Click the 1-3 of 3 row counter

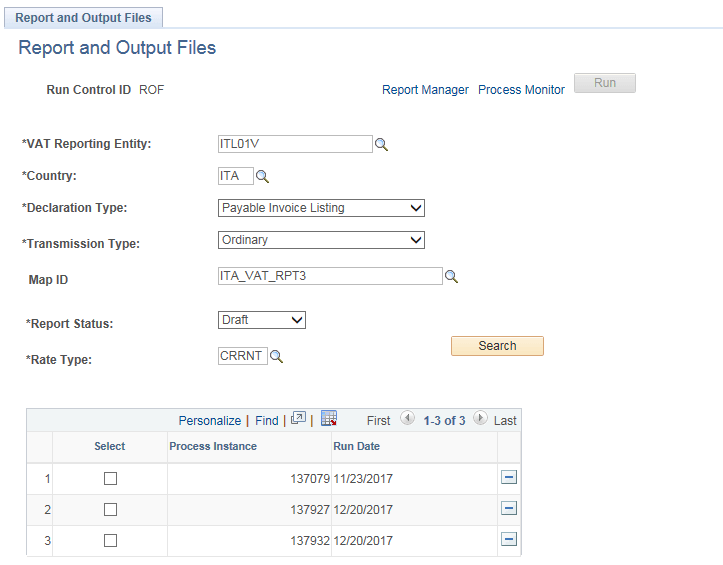point(444,421)
